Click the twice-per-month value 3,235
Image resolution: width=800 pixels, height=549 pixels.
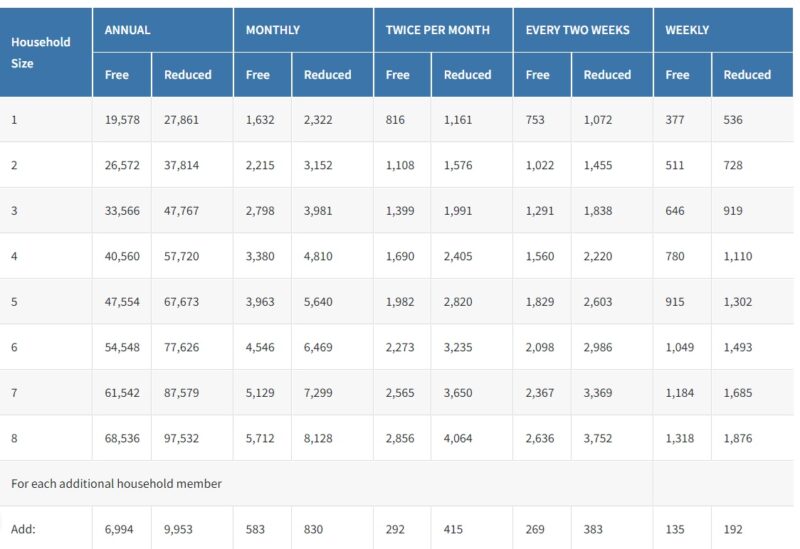click(461, 347)
